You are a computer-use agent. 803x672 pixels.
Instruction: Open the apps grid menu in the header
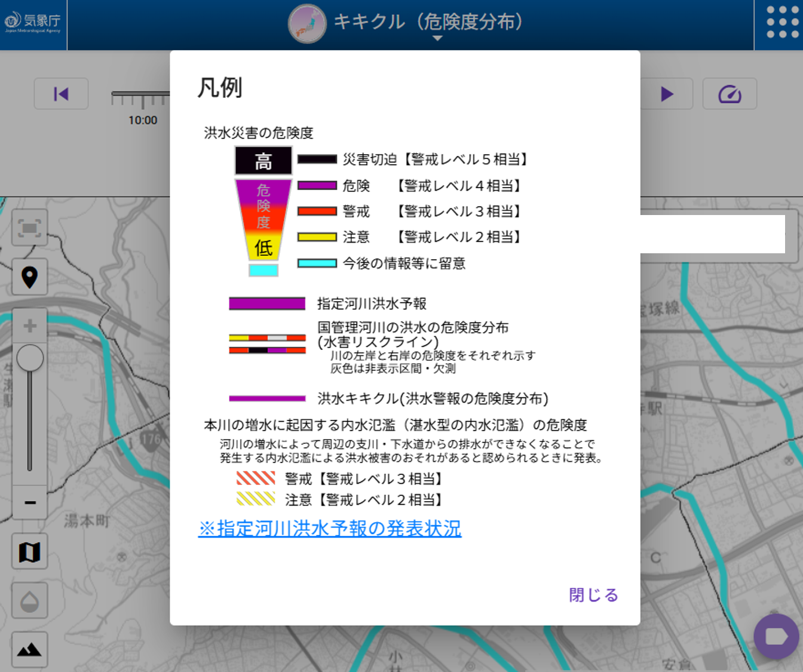coord(782,22)
